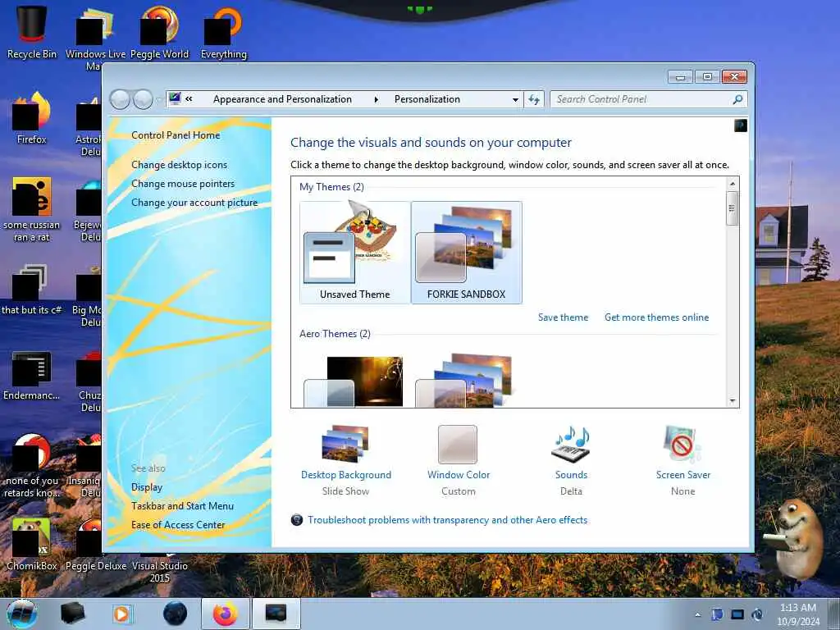Open the Firefox desktop shortcut
The width and height of the screenshot is (840, 630).
(x=32, y=118)
